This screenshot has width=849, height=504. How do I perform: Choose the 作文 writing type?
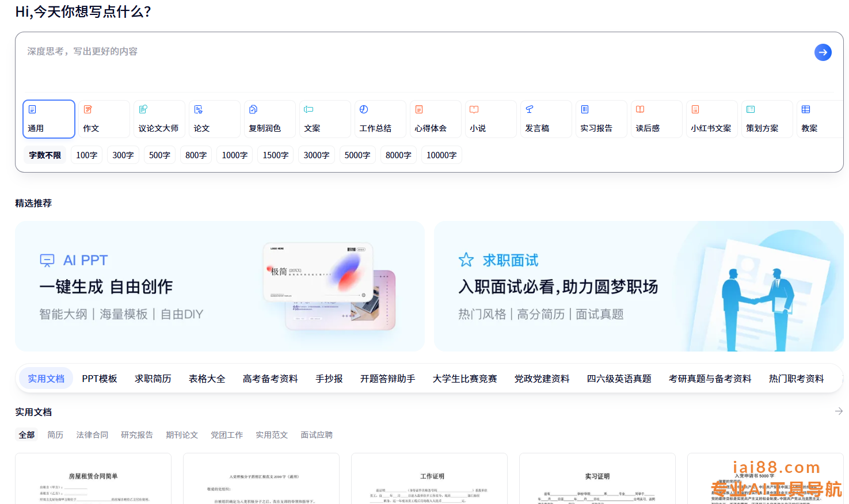pyautogui.click(x=104, y=119)
